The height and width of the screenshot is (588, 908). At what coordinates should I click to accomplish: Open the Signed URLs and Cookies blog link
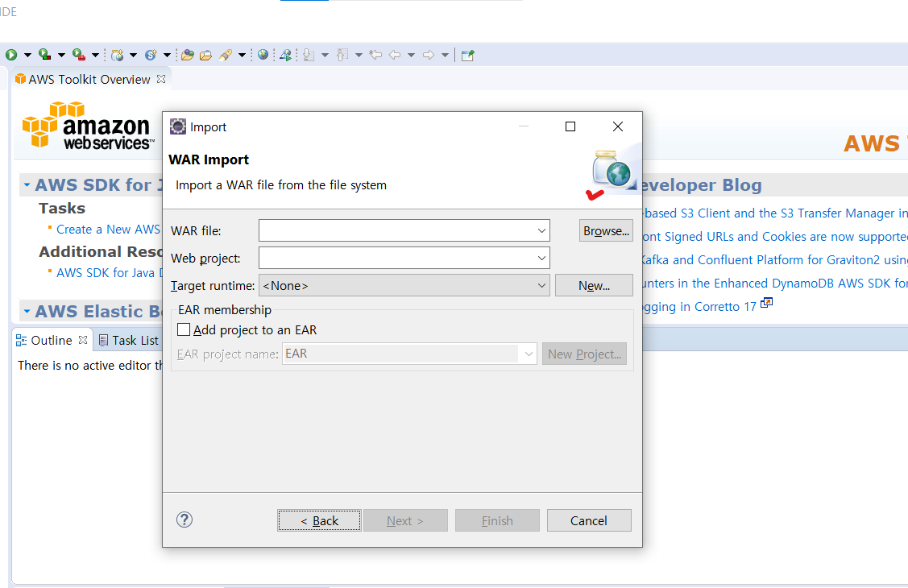[x=775, y=237]
